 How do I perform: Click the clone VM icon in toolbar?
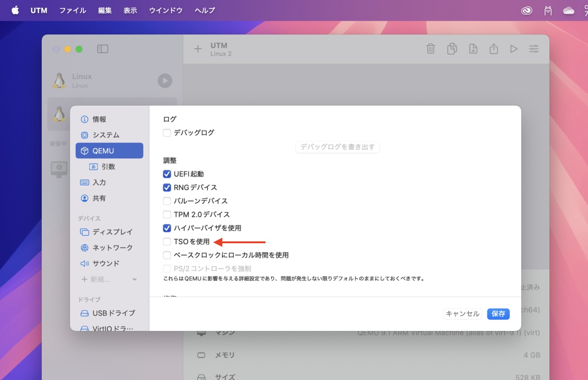(452, 49)
